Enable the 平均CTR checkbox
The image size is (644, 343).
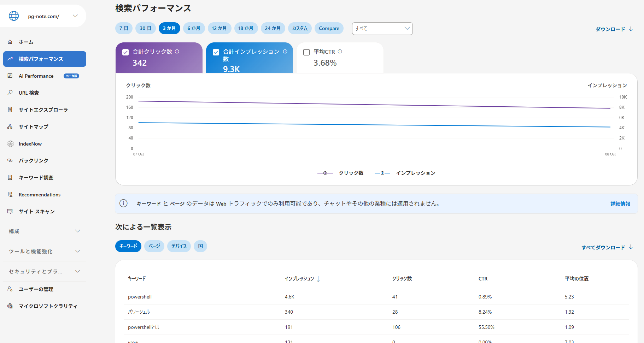point(306,52)
